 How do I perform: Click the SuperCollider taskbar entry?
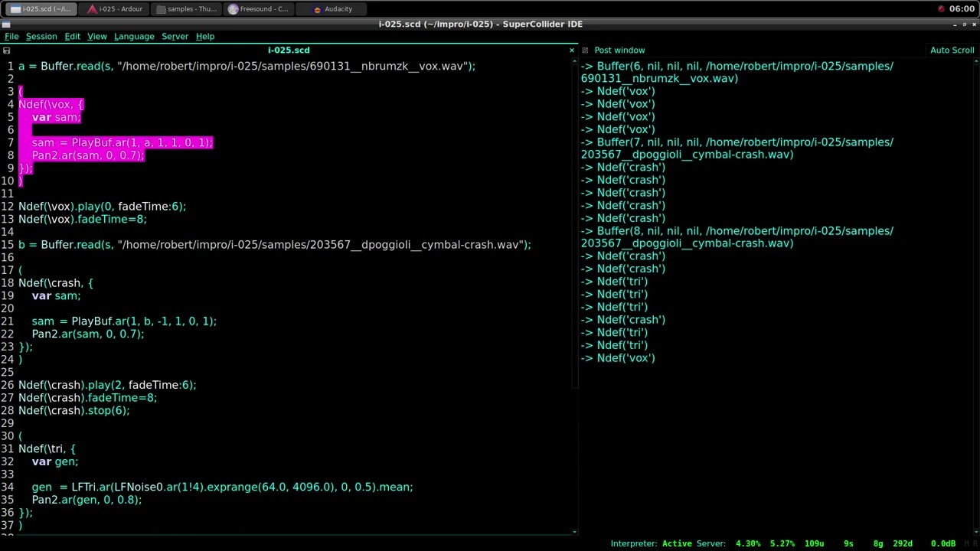[41, 9]
